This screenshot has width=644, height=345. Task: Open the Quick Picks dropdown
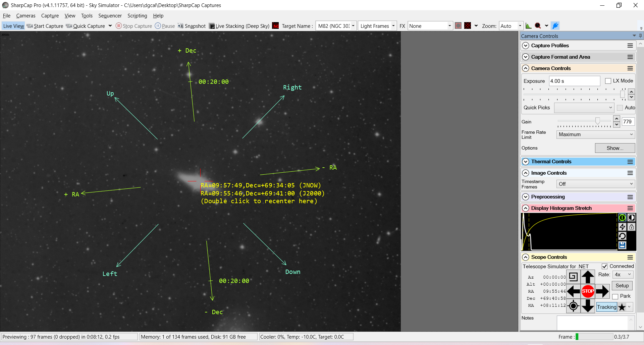(584, 108)
